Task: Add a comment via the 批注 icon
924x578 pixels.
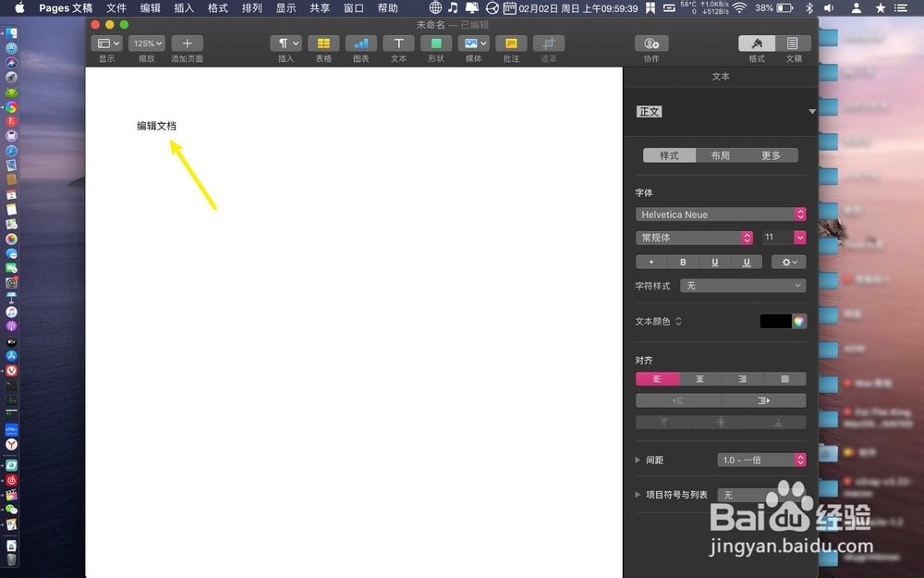Action: click(x=511, y=43)
